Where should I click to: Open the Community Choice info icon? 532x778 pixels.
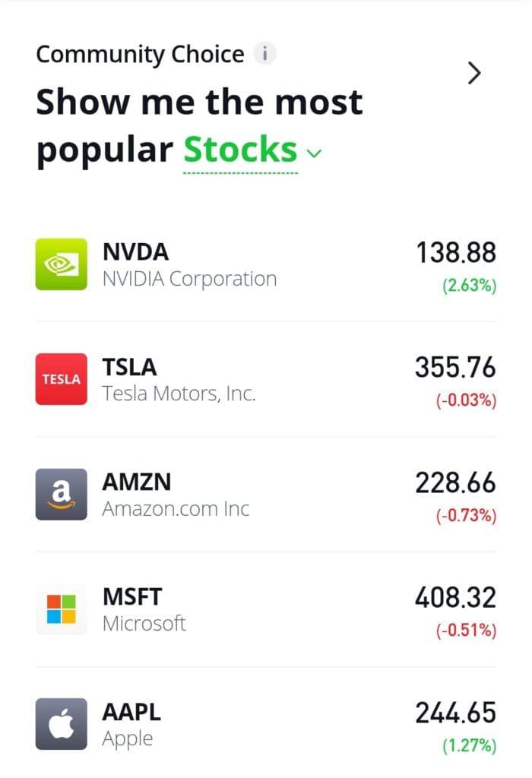(264, 52)
